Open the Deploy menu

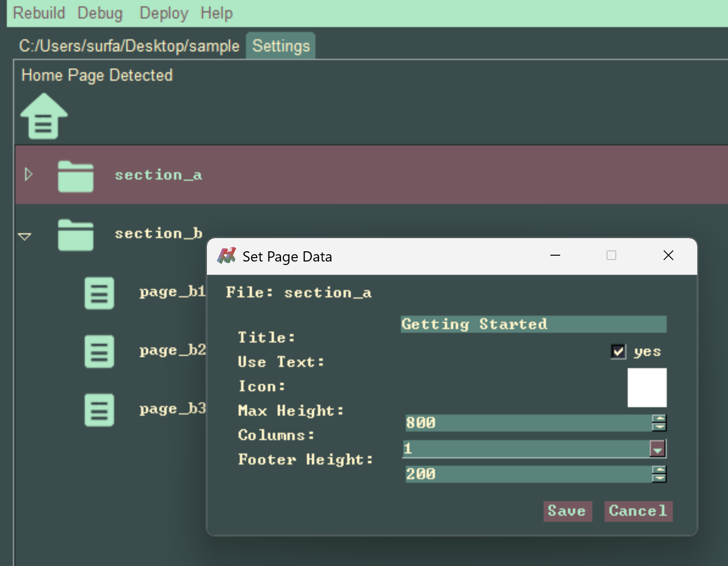click(x=163, y=13)
